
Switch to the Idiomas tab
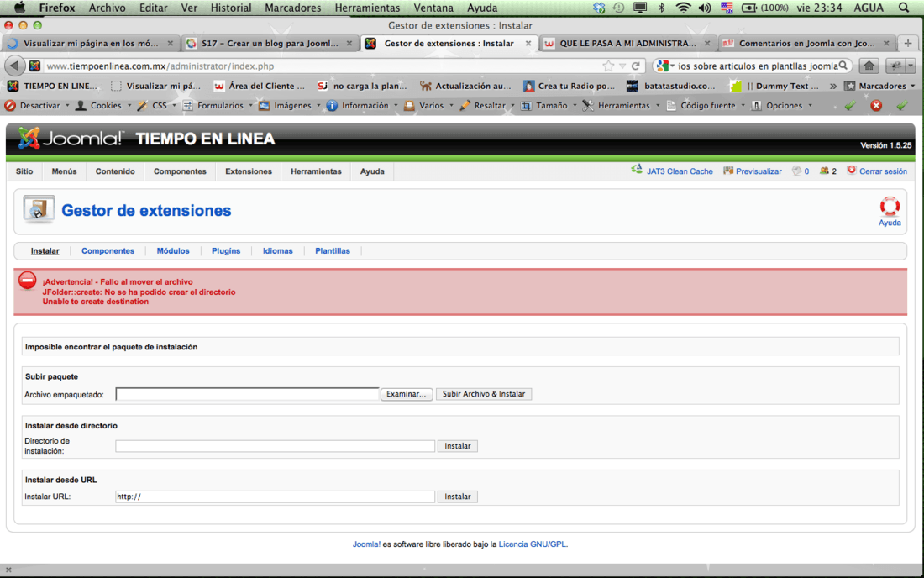pyautogui.click(x=277, y=251)
